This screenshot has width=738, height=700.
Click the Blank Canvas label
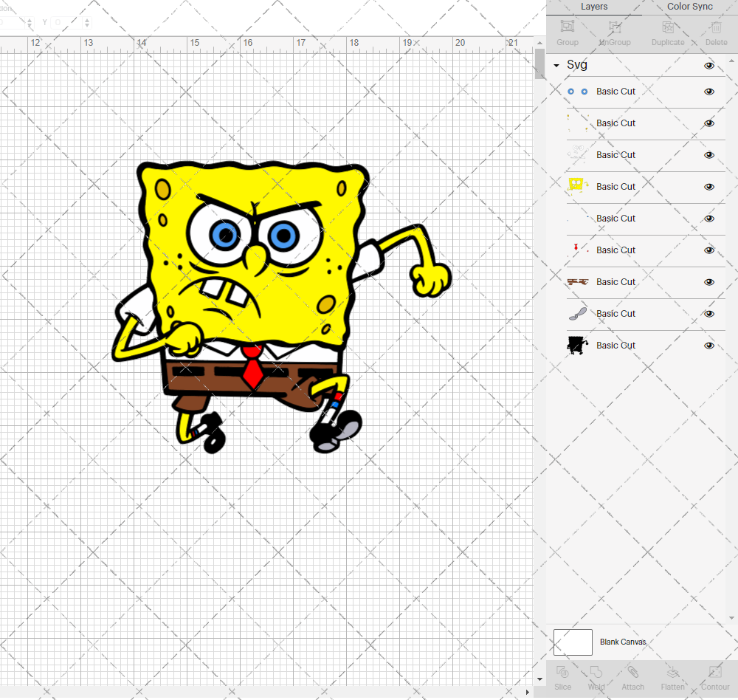[623, 642]
